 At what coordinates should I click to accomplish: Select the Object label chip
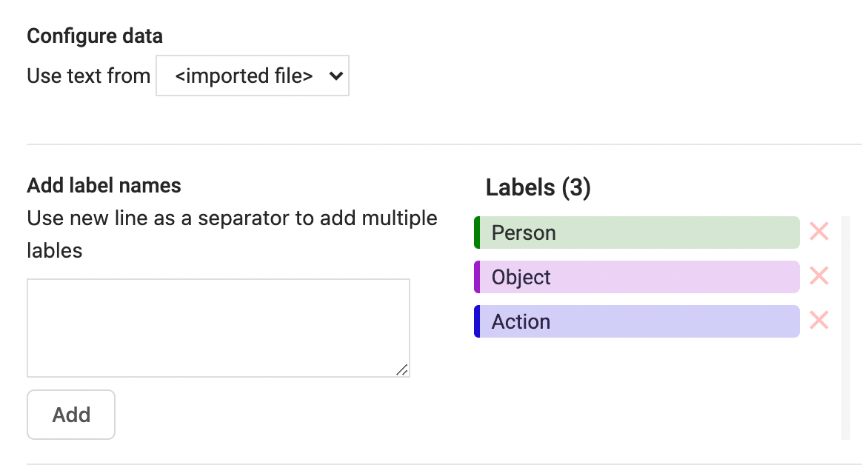[x=637, y=276]
